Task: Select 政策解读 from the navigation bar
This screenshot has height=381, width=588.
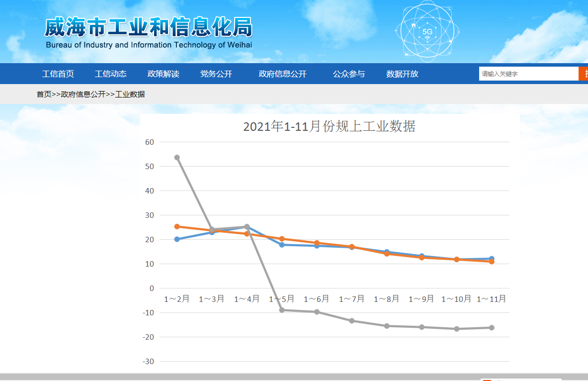Action: pyautogui.click(x=164, y=74)
